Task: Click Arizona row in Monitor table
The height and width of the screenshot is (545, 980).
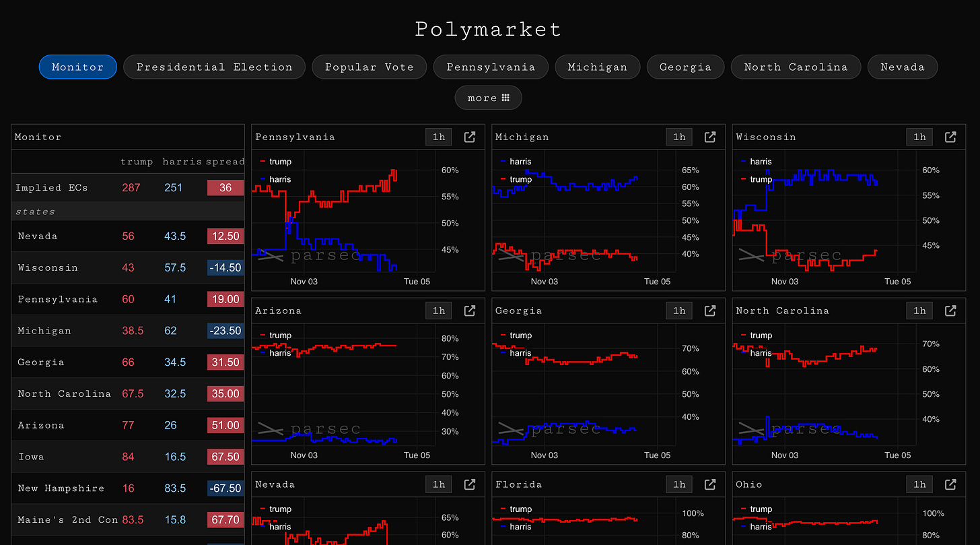Action: click(x=128, y=425)
